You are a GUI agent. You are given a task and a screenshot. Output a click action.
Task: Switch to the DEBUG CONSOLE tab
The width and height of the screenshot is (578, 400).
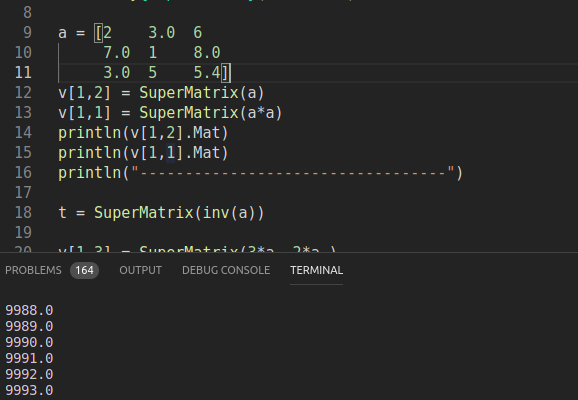[226, 270]
